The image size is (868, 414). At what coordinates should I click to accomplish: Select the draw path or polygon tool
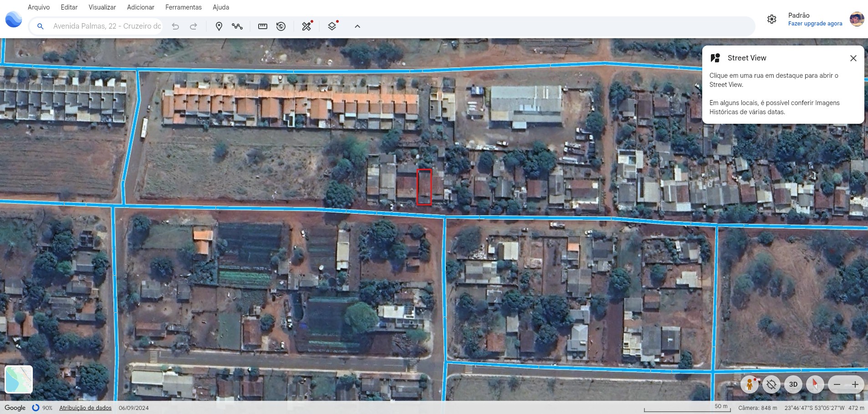(x=237, y=26)
